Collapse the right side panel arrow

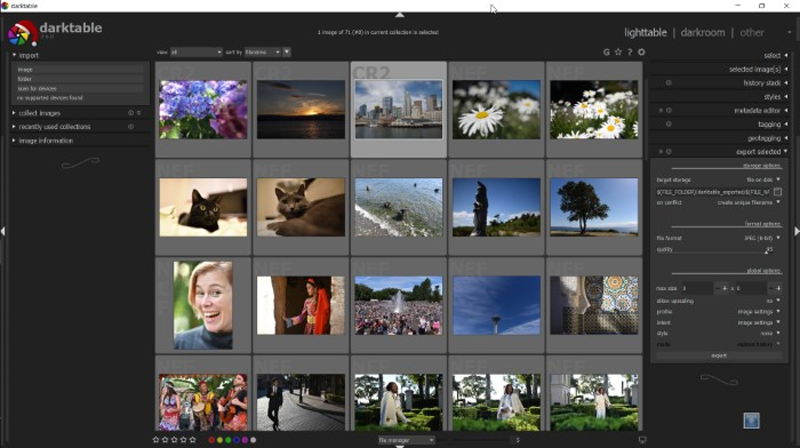point(797,231)
